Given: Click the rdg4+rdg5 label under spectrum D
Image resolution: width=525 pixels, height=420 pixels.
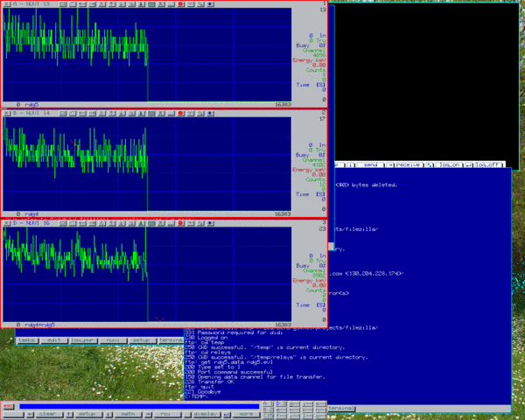Looking at the screenshot, I should [x=40, y=325].
